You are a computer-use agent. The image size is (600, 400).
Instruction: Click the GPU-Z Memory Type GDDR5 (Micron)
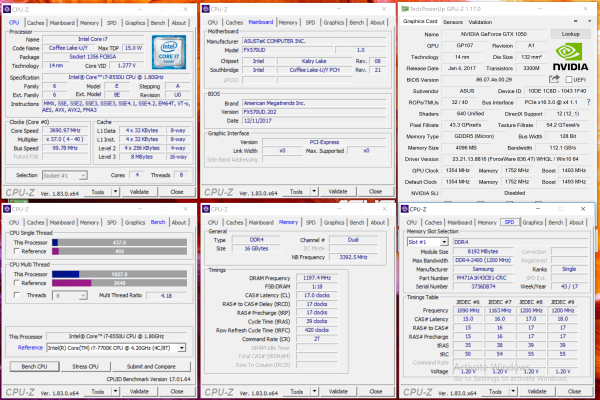474,136
